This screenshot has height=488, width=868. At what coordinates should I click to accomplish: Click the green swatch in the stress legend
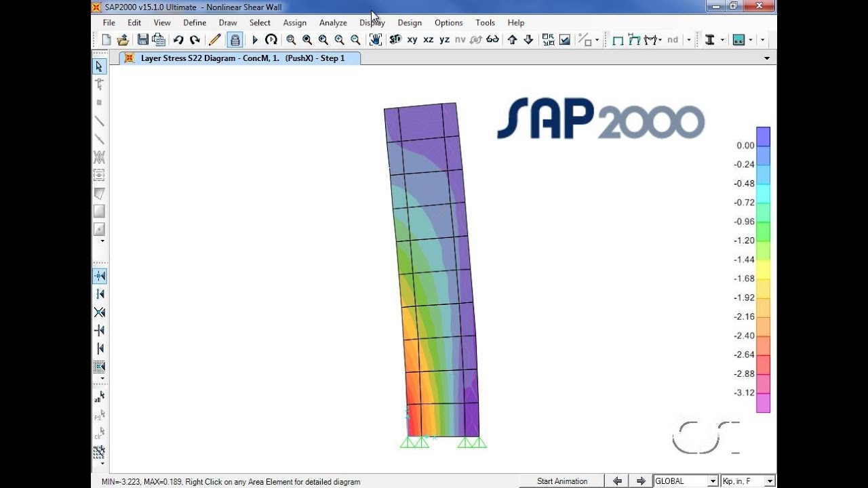763,232
